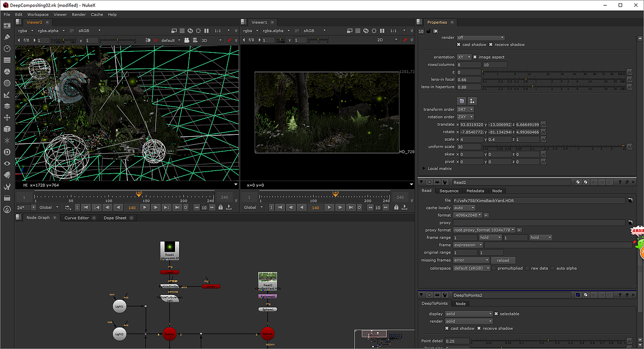Open Viewer2 3D view mode dropdown
Screen dimensions: 644x349
tap(212, 40)
